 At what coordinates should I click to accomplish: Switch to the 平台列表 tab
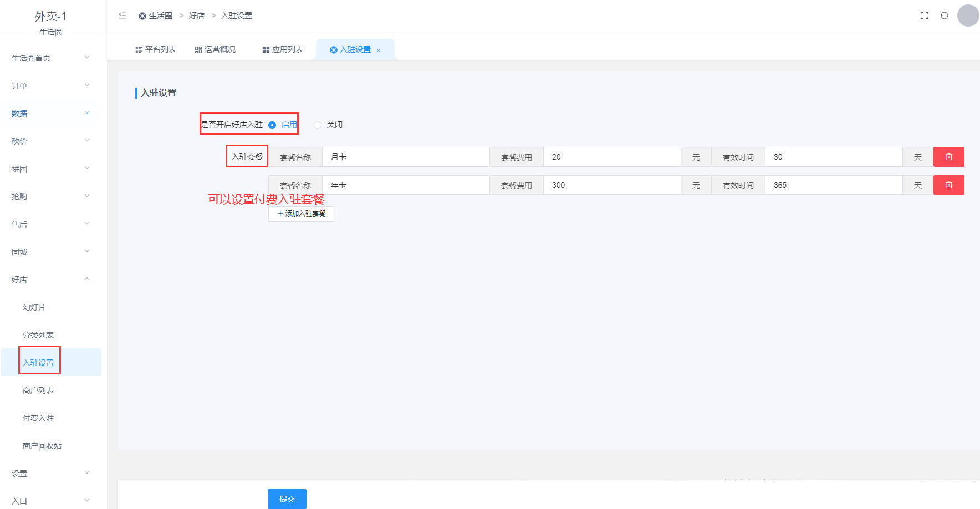tap(156, 49)
